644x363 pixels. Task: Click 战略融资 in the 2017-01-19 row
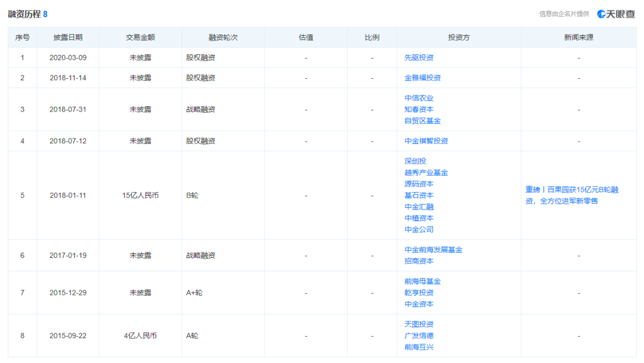click(201, 256)
